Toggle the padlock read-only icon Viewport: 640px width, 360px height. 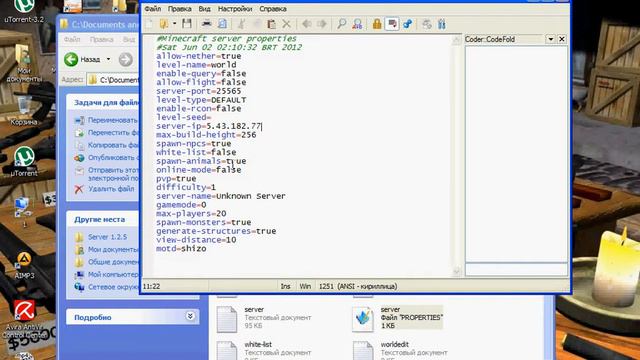[x=377, y=24]
